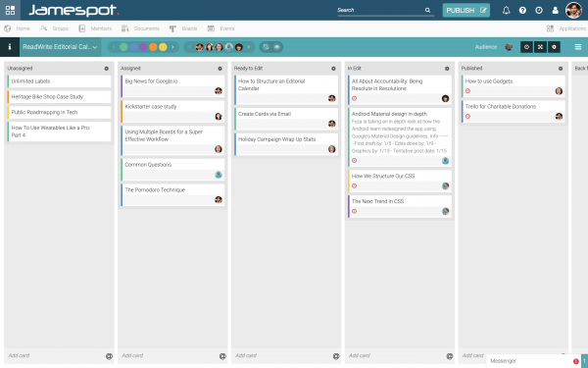
Task: Toggle the eye visibility filter
Action: coord(276,47)
